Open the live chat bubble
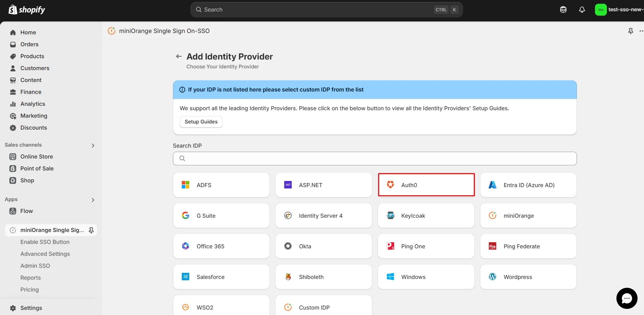The width and height of the screenshot is (644, 315). coord(627,298)
